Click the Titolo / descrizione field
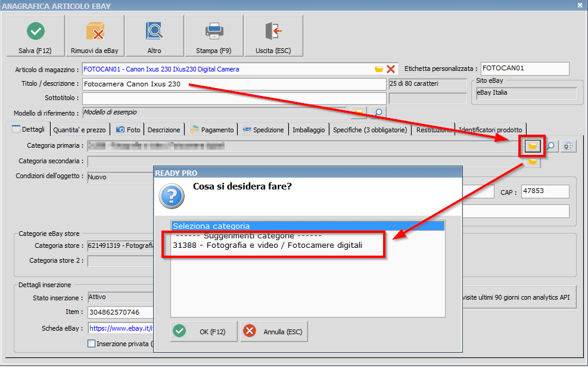588x367 pixels. coord(234,84)
